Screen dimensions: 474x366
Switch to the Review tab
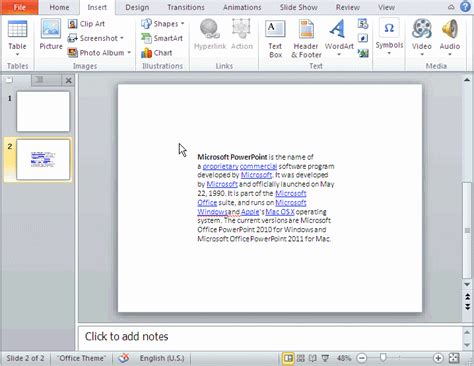tap(348, 7)
